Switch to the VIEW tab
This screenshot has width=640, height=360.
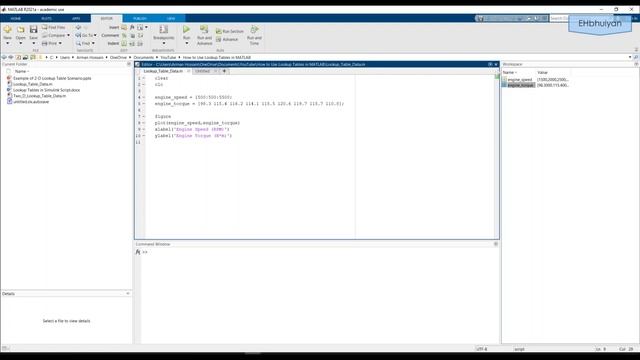[171, 18]
